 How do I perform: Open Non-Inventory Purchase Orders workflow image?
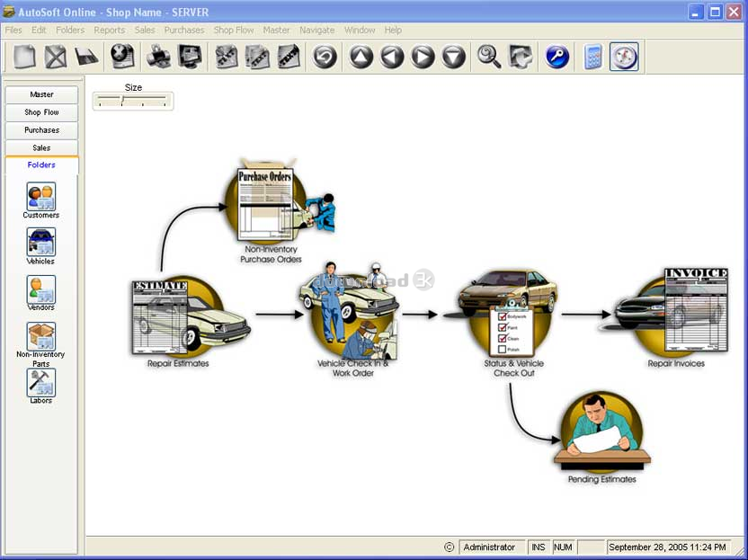[279, 200]
